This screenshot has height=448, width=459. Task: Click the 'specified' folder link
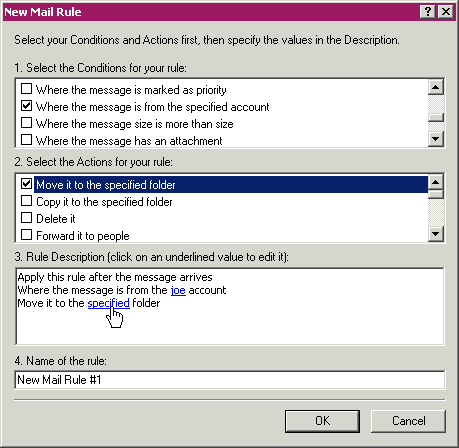click(108, 303)
